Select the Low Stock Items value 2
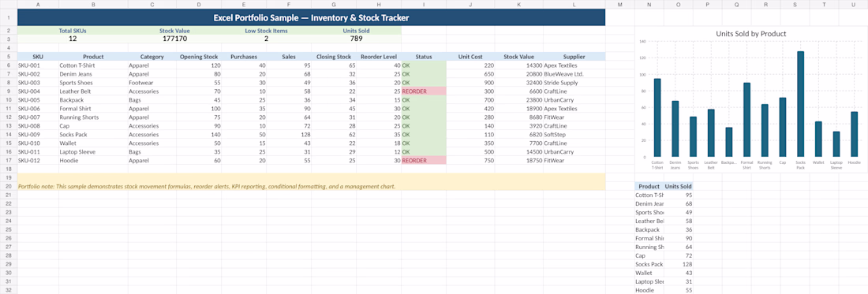The image size is (868, 294). pos(266,39)
